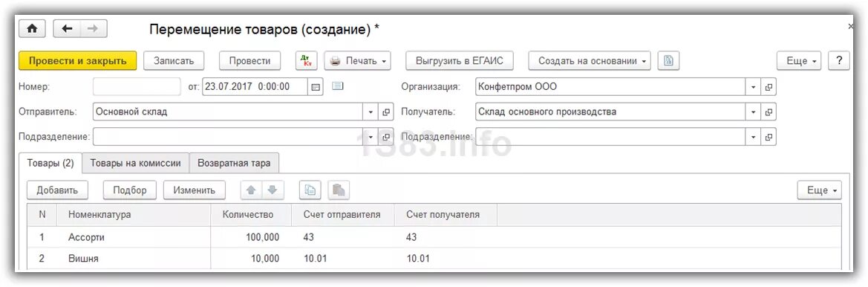Close the document form with X

(x=851, y=26)
